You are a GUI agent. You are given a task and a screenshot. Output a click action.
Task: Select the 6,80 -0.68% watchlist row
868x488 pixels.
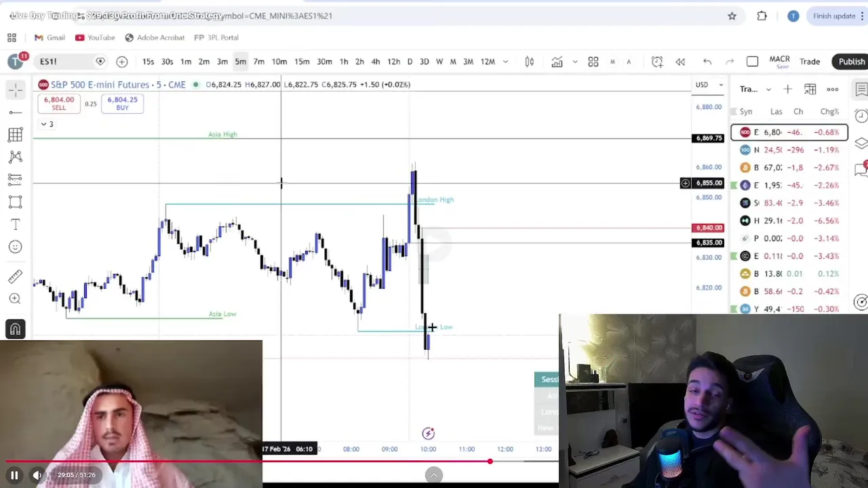click(789, 132)
